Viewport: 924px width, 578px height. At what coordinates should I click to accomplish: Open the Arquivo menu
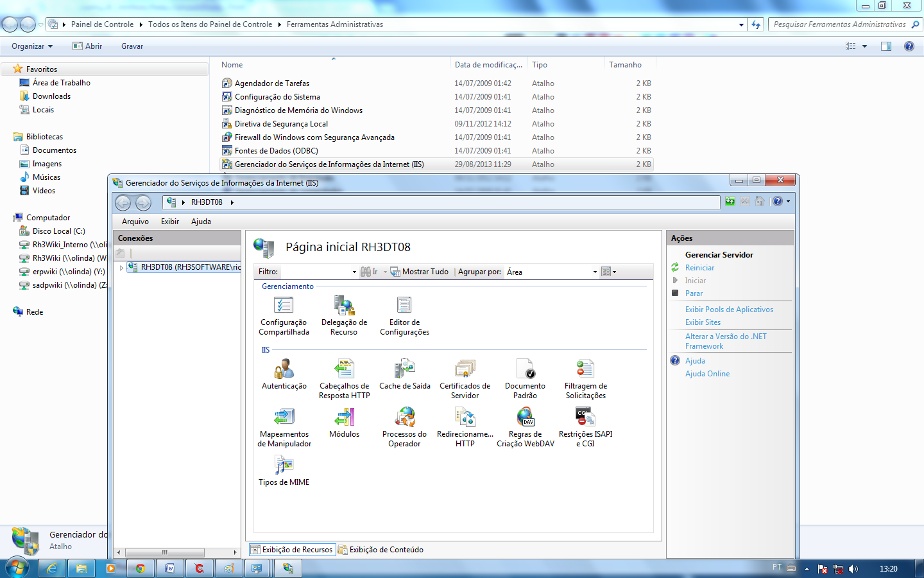(x=135, y=222)
